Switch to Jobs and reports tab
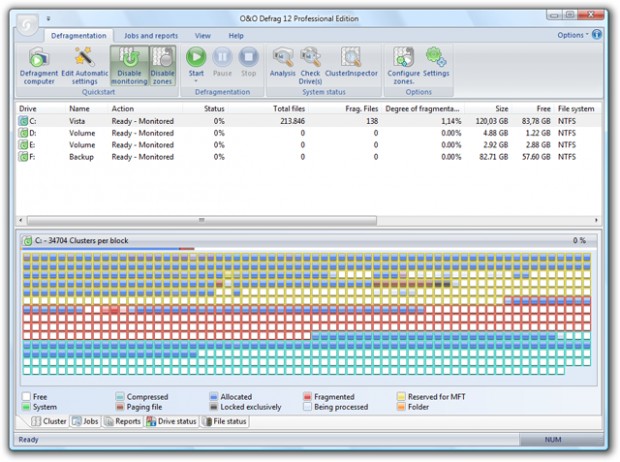The width and height of the screenshot is (620, 462). pos(151,36)
